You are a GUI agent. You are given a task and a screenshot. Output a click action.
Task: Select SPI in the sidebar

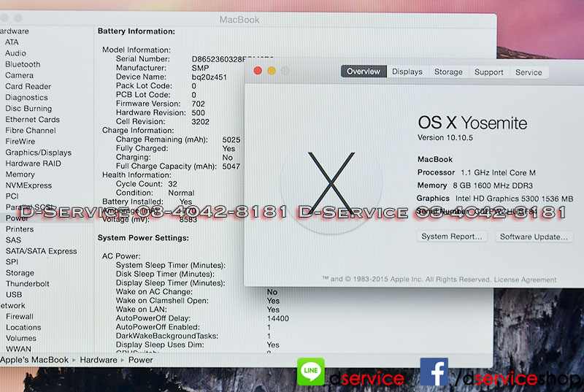coord(12,262)
